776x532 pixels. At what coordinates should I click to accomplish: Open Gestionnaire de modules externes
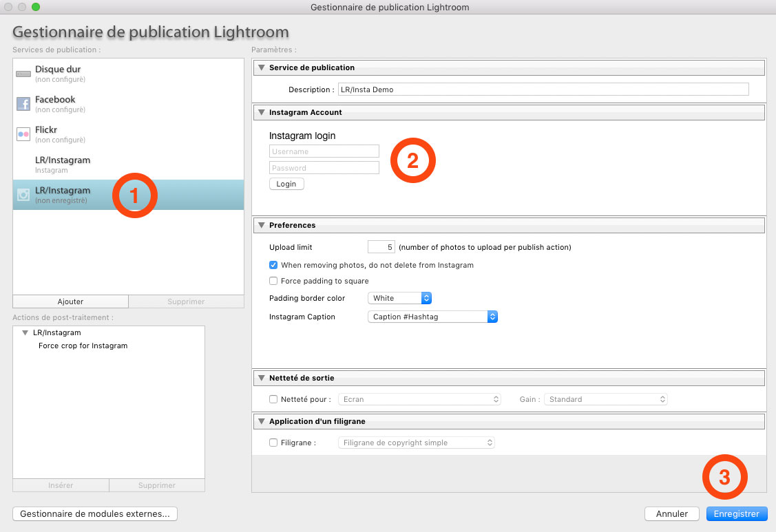95,514
